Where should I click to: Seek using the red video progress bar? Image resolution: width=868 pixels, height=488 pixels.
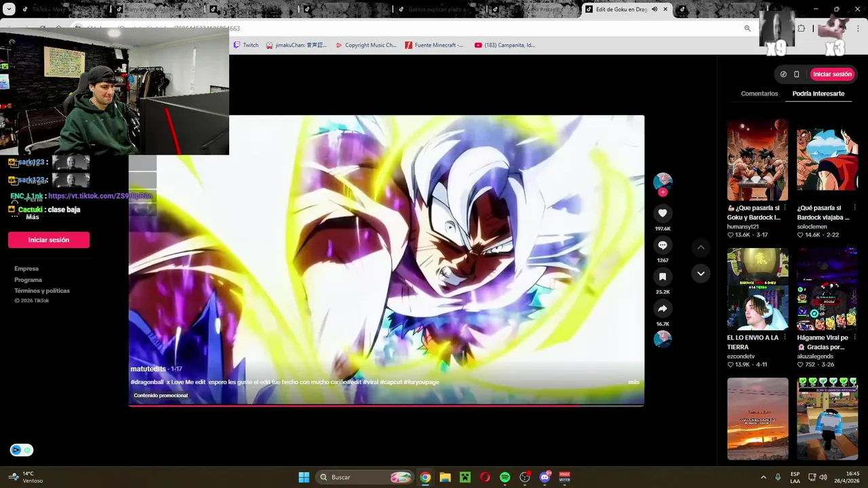387,405
